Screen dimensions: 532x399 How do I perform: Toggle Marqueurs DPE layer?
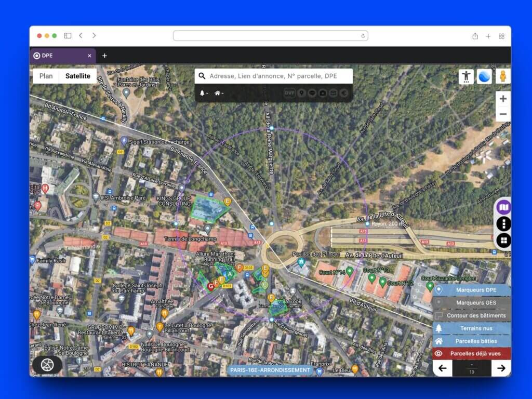[x=472, y=290]
